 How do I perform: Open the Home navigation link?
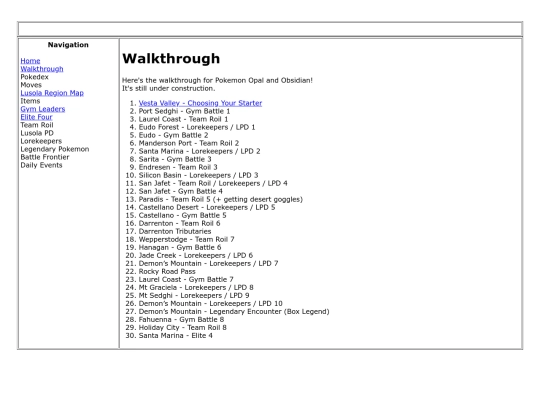click(30, 61)
